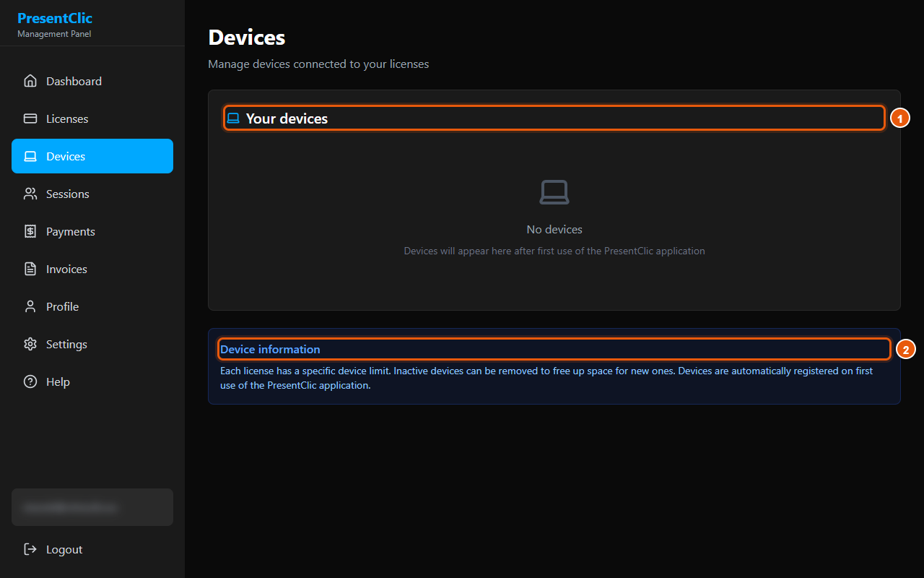Open the Invoices section
Viewport: 924px width, 578px height.
tap(92, 269)
